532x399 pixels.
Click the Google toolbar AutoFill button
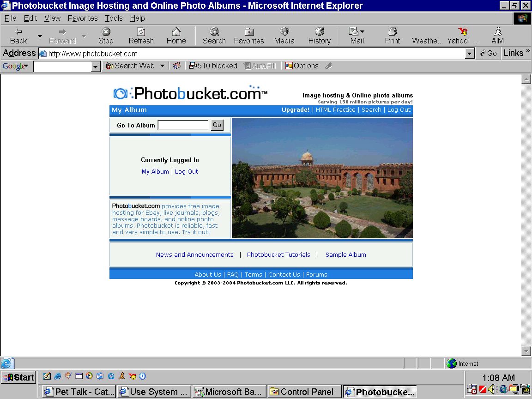point(260,66)
